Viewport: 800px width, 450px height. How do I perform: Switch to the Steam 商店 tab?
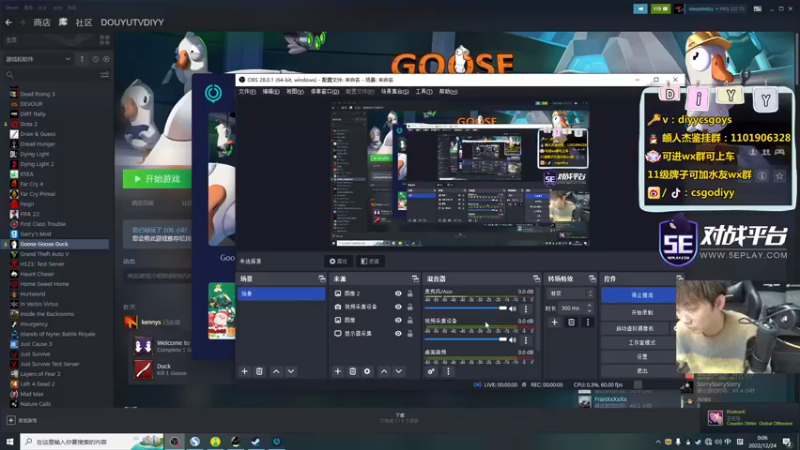[42, 22]
